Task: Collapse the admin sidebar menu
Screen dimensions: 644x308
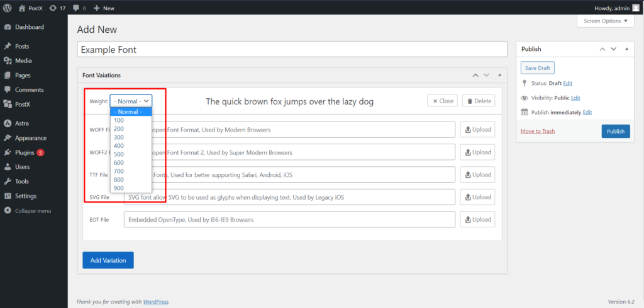Action: [x=34, y=210]
